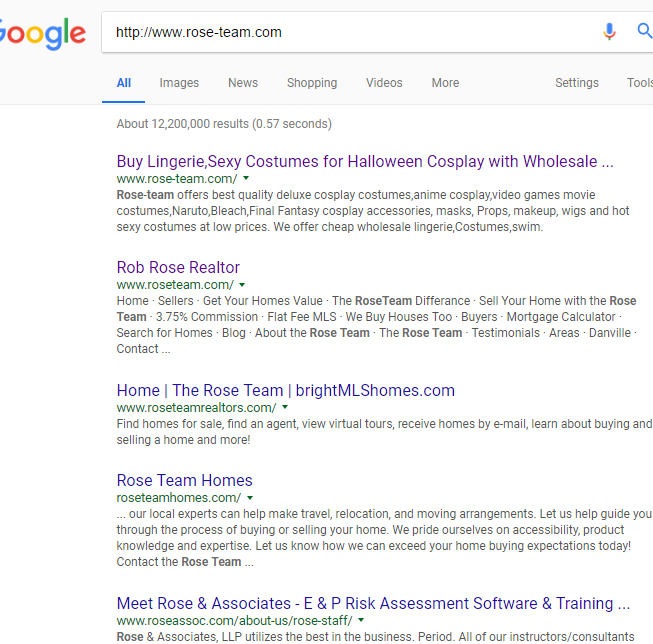Expand dropdown arrow next to www.roseassoc.com/about-us/rose-staff/

click(361, 620)
